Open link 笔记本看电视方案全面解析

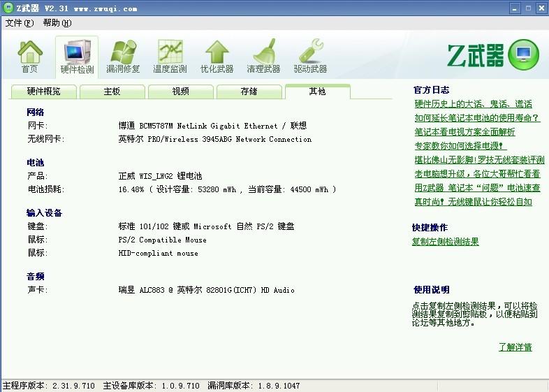coord(464,132)
